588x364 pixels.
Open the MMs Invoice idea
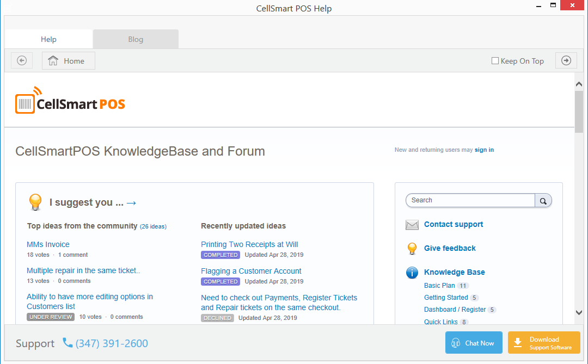48,244
